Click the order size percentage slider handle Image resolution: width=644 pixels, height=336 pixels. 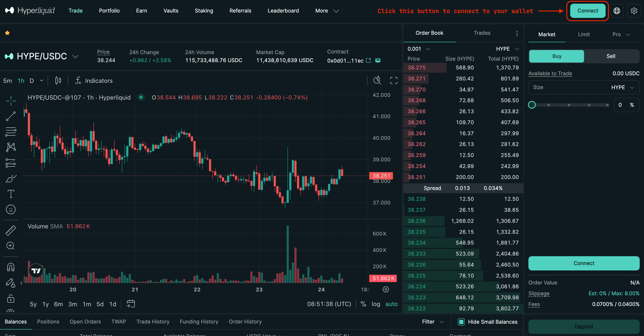tap(532, 105)
